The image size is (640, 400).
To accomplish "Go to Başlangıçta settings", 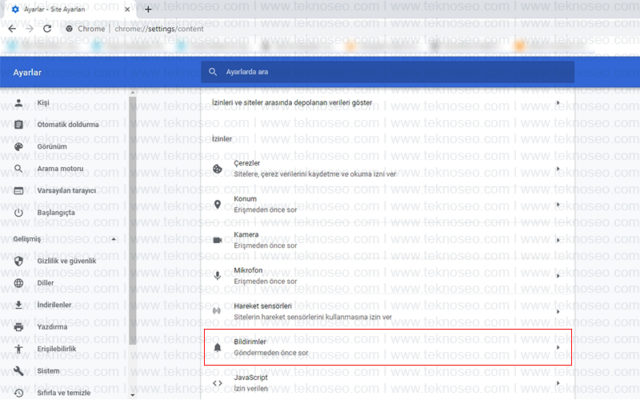I will 56,213.
